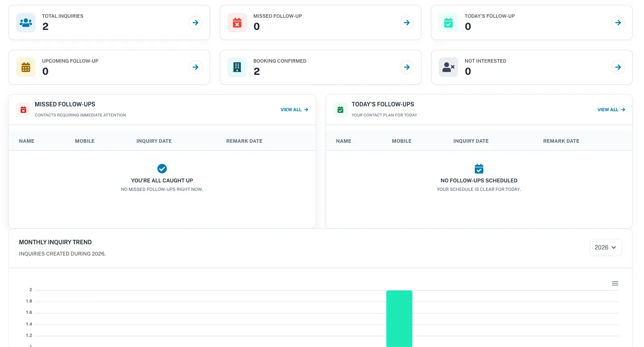View all missed follow-ups
The height and width of the screenshot is (347, 644).
(x=295, y=110)
